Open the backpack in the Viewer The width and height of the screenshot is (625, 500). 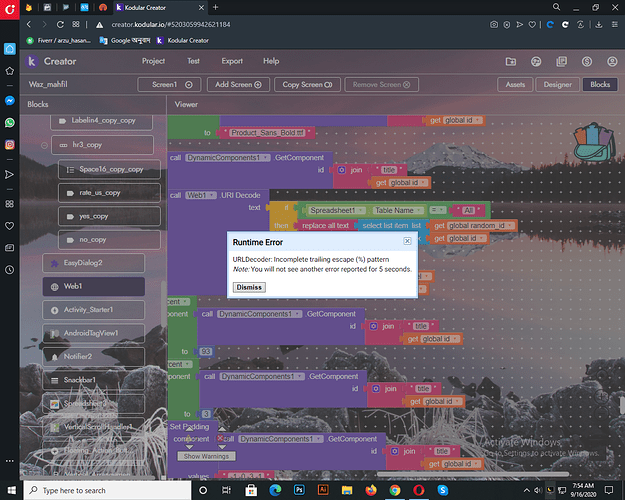[595, 142]
